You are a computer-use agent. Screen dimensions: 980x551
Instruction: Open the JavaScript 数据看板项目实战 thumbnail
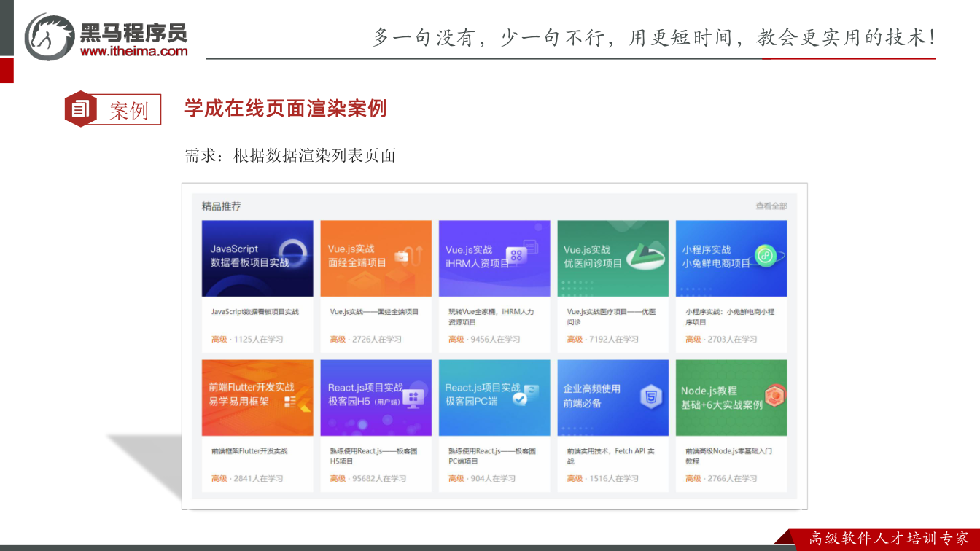click(x=257, y=259)
